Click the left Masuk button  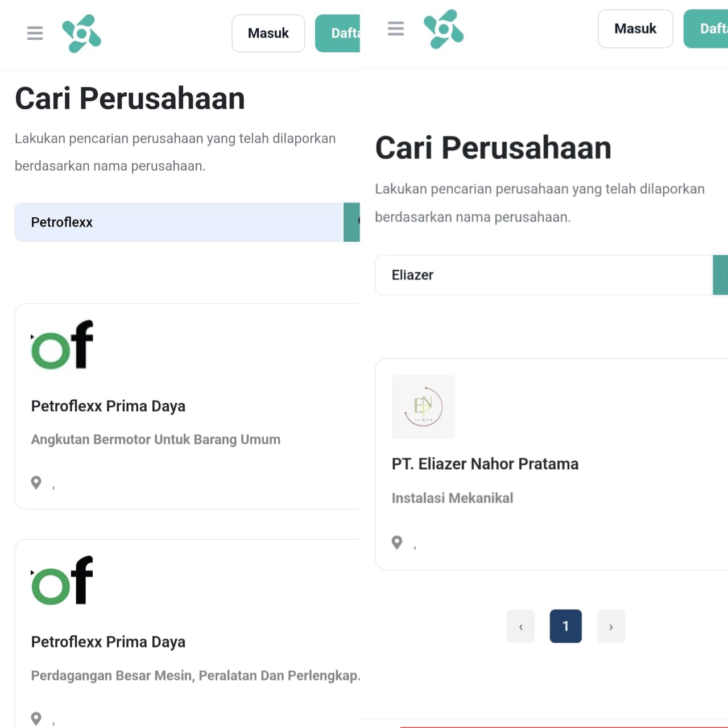click(268, 34)
